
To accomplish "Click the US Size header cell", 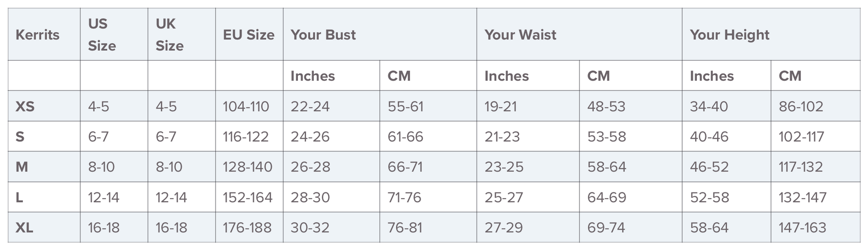I will pyautogui.click(x=102, y=35).
